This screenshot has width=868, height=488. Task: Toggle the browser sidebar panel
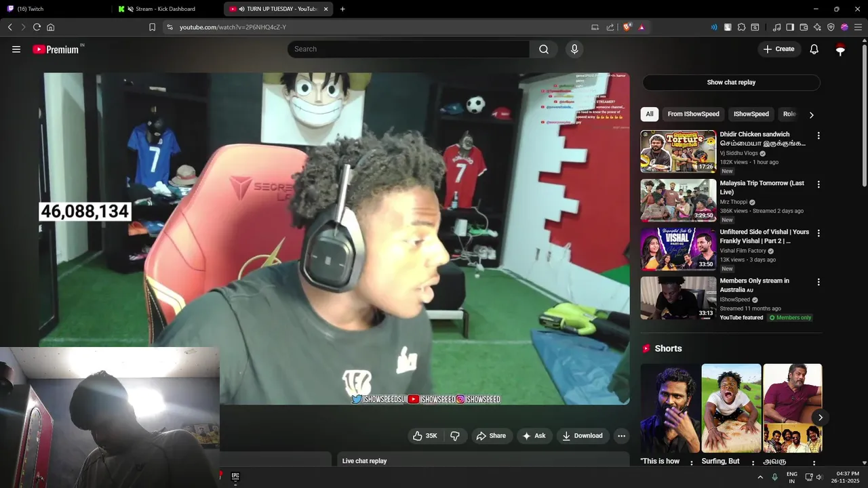point(790,27)
